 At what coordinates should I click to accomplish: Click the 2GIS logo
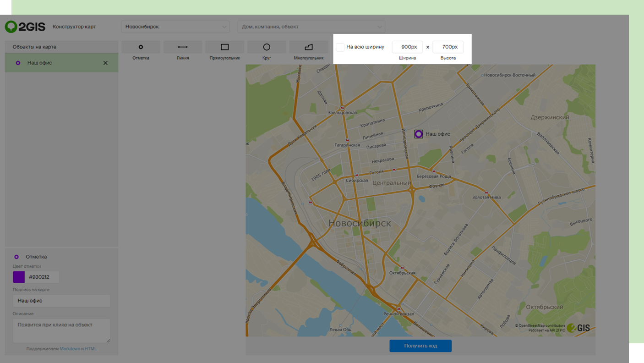pyautogui.click(x=25, y=27)
